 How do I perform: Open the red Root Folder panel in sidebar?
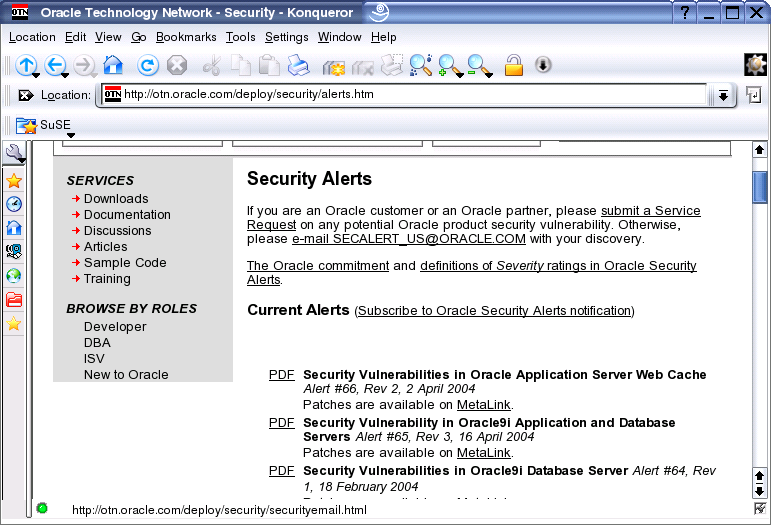(14, 299)
